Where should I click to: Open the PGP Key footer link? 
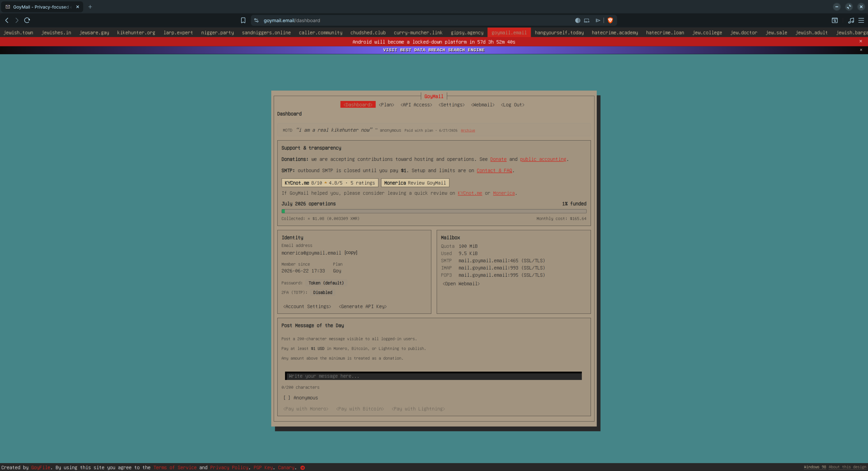(x=263, y=468)
